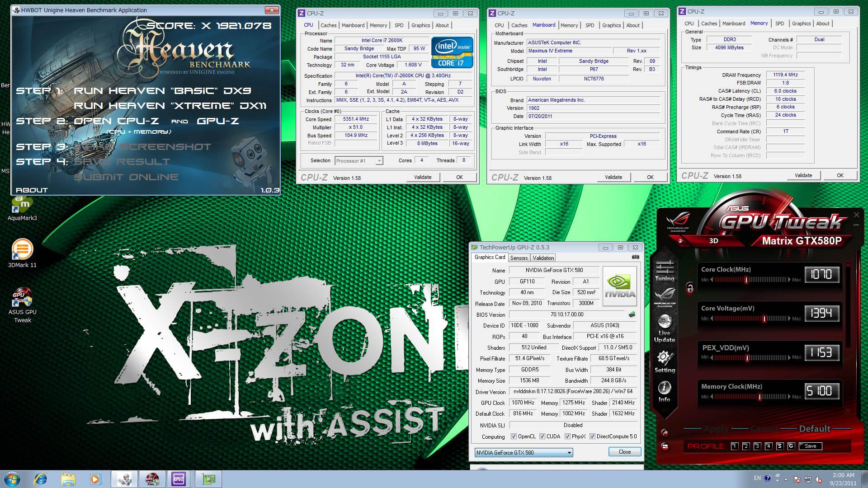The width and height of the screenshot is (868, 488).
Task: Select GPU Tweak profile G
Action: click(791, 446)
